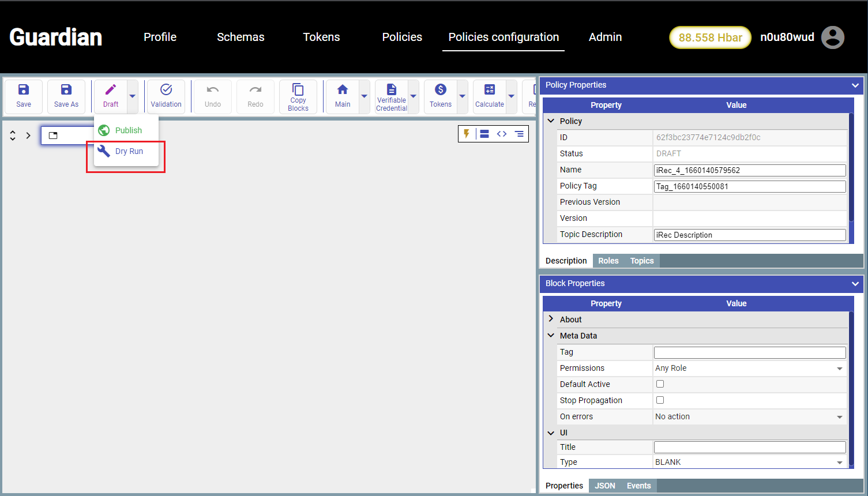Toggle the Stop Propagation checkbox
The height and width of the screenshot is (496, 868).
click(660, 400)
